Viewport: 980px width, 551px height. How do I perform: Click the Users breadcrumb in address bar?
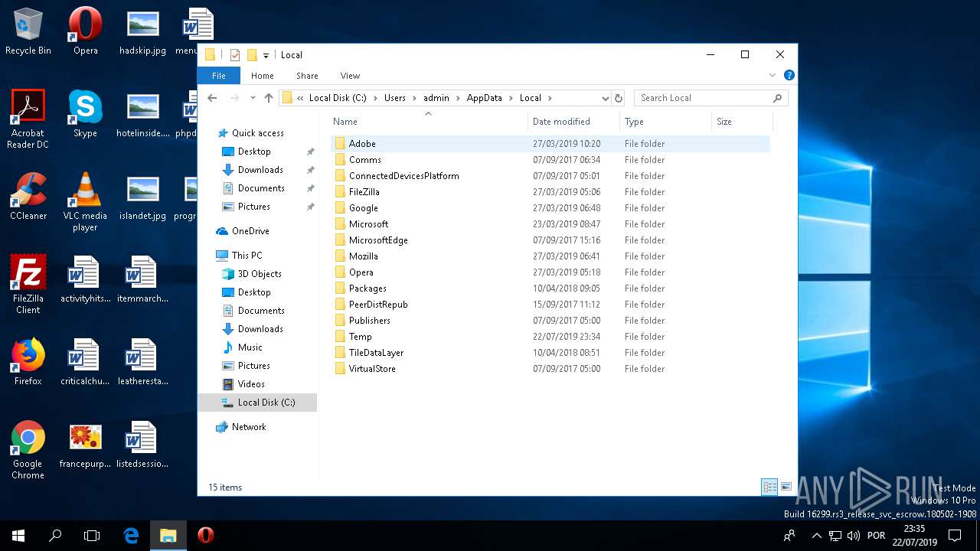(x=395, y=98)
